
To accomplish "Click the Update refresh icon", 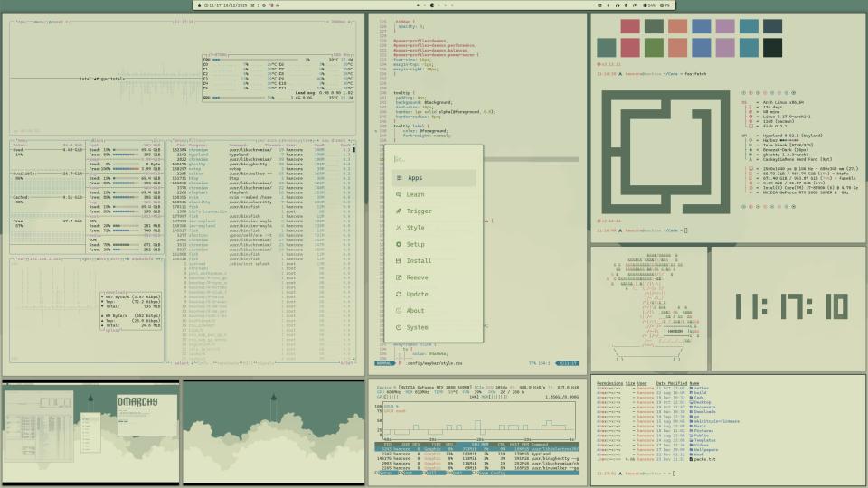I will [399, 294].
